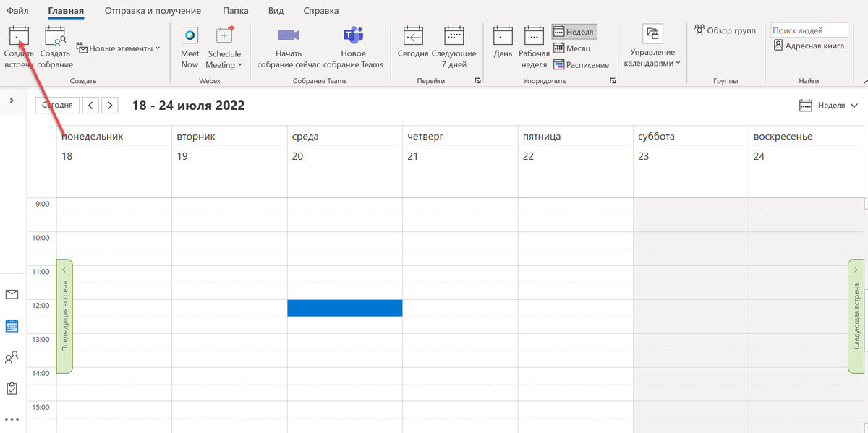Screen dimensions: 868x433
Task: Open People from the left sidebar
Action: [12, 356]
